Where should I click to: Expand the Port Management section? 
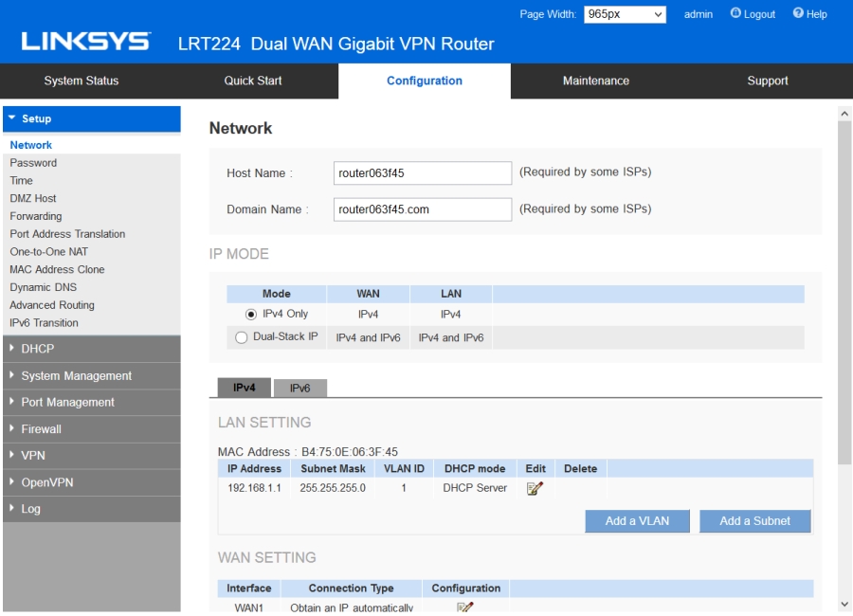click(91, 402)
